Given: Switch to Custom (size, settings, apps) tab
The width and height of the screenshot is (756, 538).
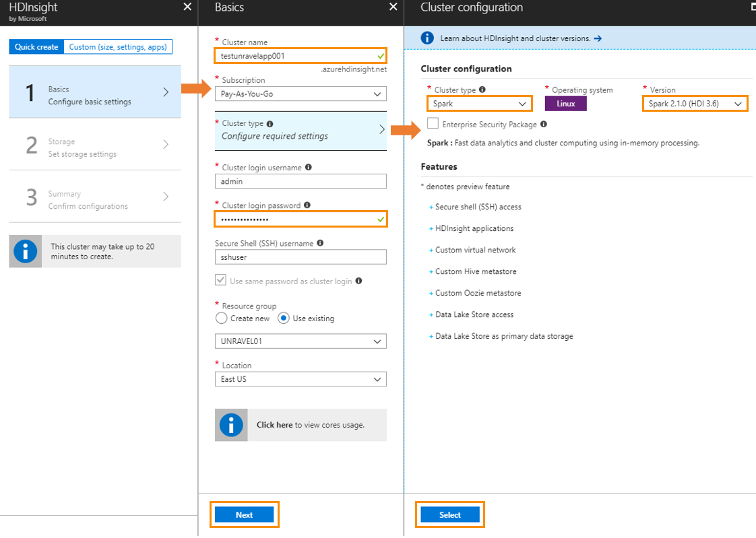Looking at the screenshot, I should coord(118,46).
